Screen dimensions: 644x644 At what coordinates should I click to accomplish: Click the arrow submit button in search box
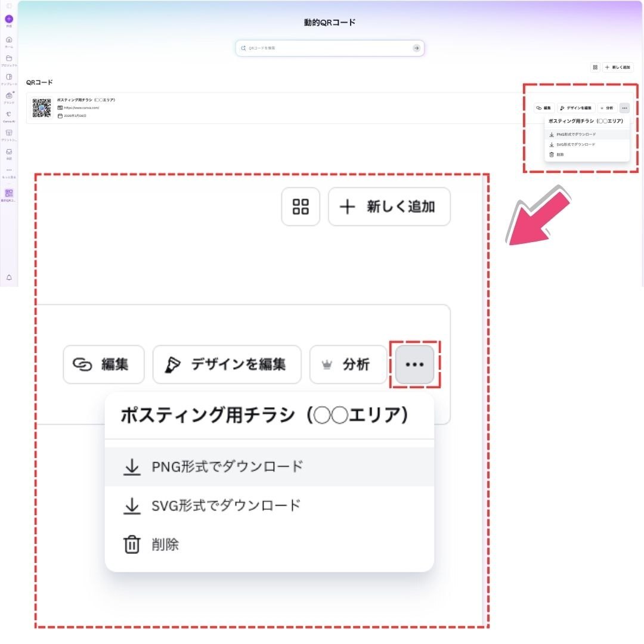tap(416, 48)
